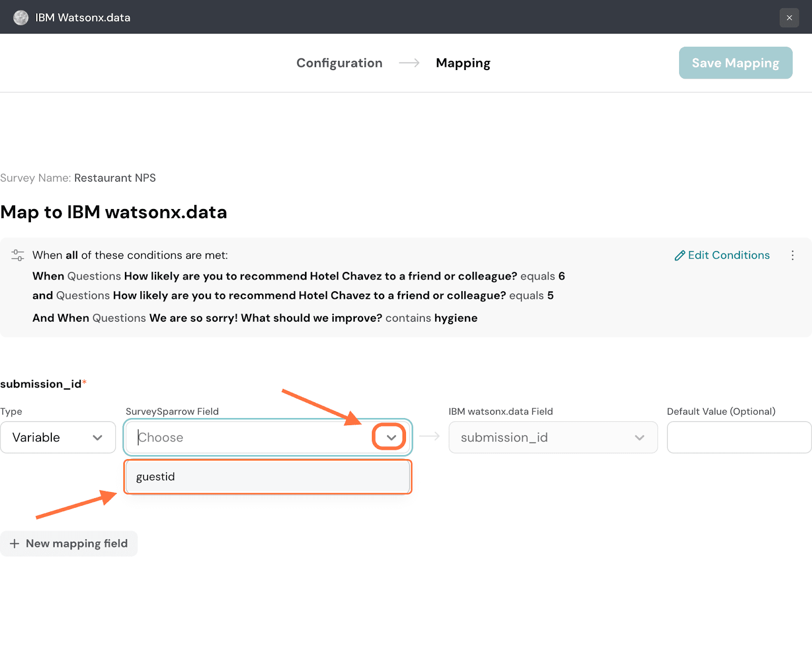Open the submission_id IBM watsonx.data Field dropdown

[x=553, y=437]
